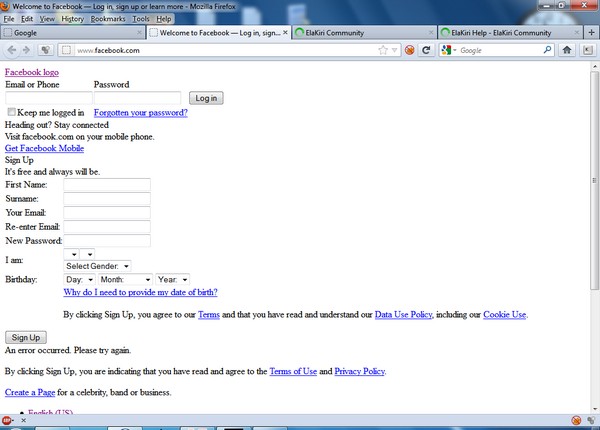The width and height of the screenshot is (600, 430).
Task: Go to the home page via house icon
Action: [567, 50]
